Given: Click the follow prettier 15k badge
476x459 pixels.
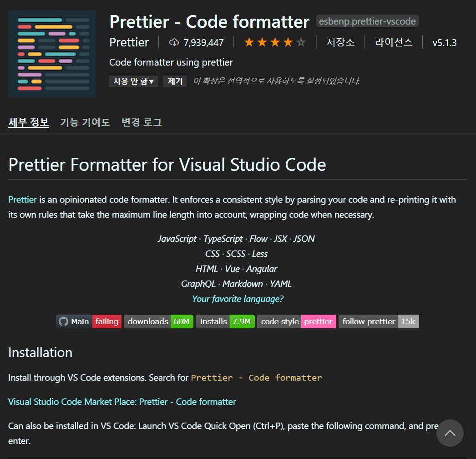Looking at the screenshot, I should click(x=379, y=321).
